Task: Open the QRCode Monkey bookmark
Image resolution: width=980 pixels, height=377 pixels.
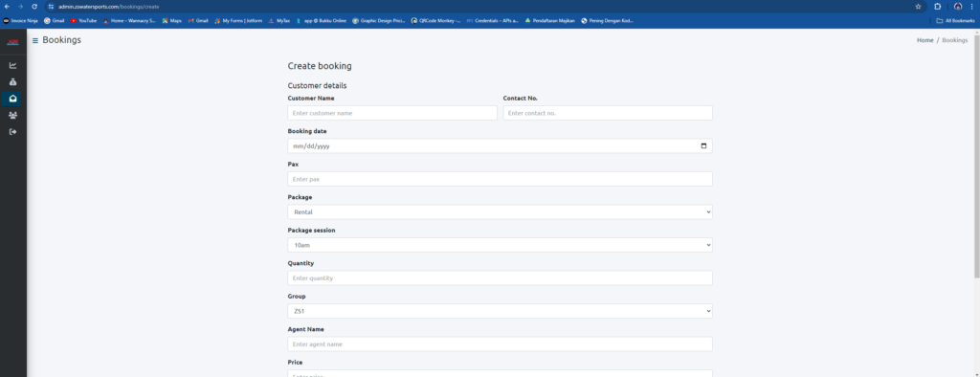Action: (x=436, y=21)
